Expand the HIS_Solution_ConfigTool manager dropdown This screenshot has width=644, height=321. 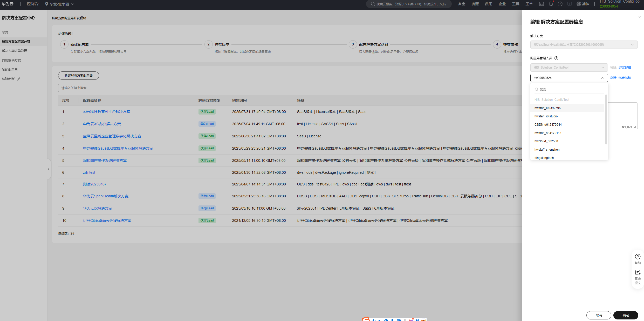569,68
